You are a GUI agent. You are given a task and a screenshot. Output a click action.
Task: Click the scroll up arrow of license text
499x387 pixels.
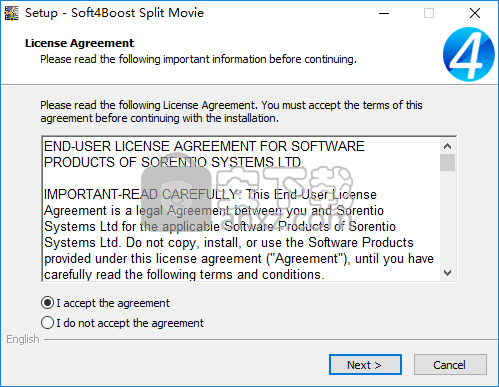point(447,146)
